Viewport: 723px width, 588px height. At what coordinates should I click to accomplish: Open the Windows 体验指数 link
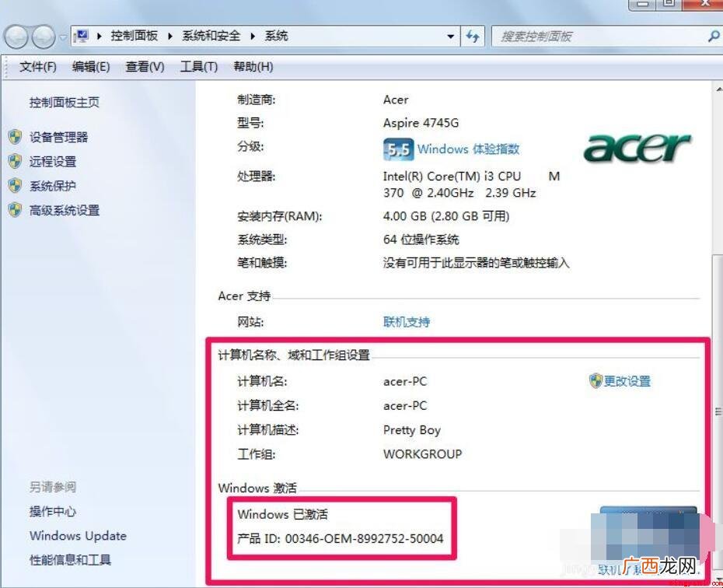click(x=469, y=149)
